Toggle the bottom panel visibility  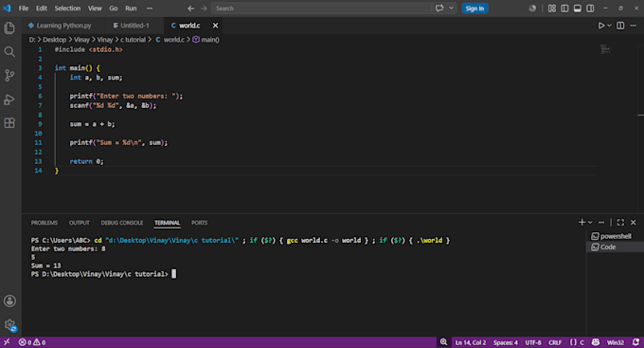click(578, 9)
